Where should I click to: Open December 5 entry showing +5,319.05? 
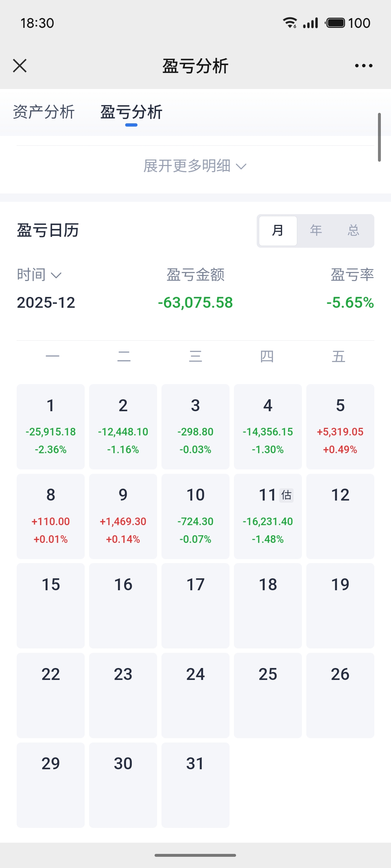(x=340, y=427)
